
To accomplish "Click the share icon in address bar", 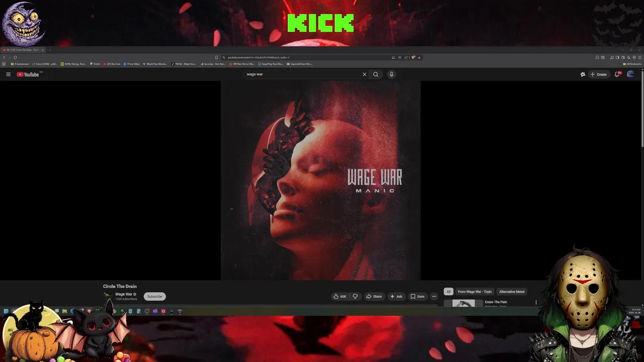I will (x=406, y=57).
